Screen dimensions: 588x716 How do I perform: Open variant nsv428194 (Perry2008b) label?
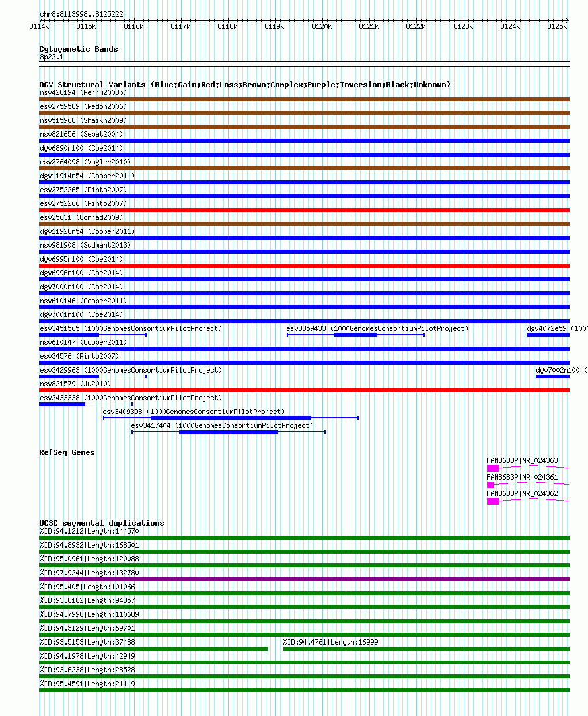[83, 92]
